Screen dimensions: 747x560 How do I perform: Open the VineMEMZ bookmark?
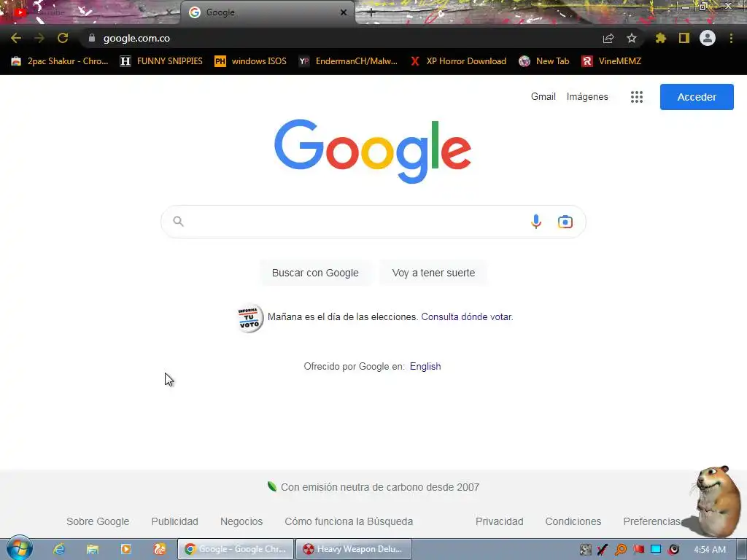tap(612, 61)
